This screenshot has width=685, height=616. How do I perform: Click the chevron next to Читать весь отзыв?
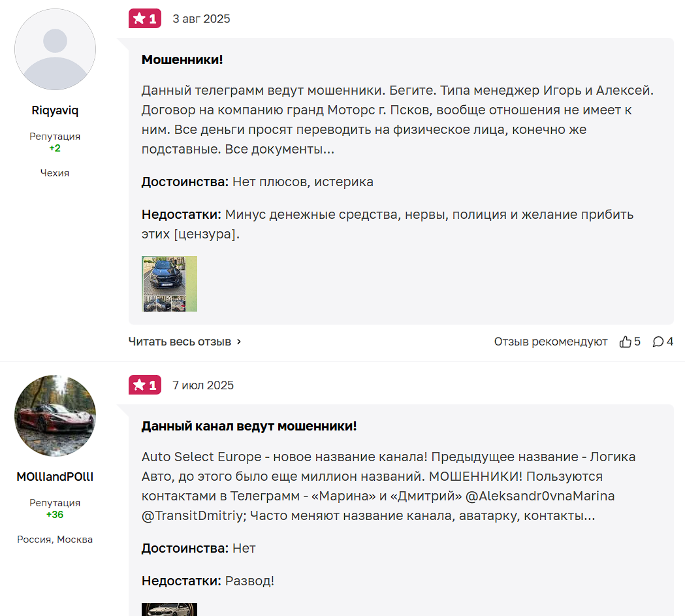(239, 342)
